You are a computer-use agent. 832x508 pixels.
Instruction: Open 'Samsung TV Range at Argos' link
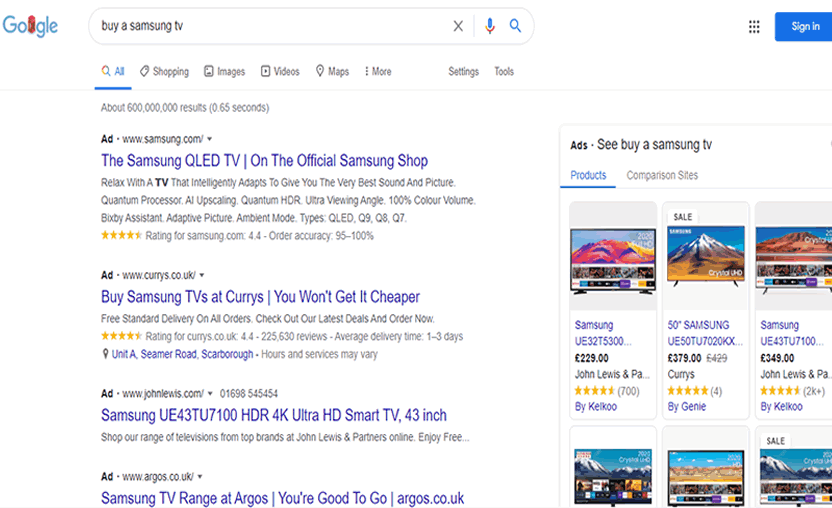[282, 498]
